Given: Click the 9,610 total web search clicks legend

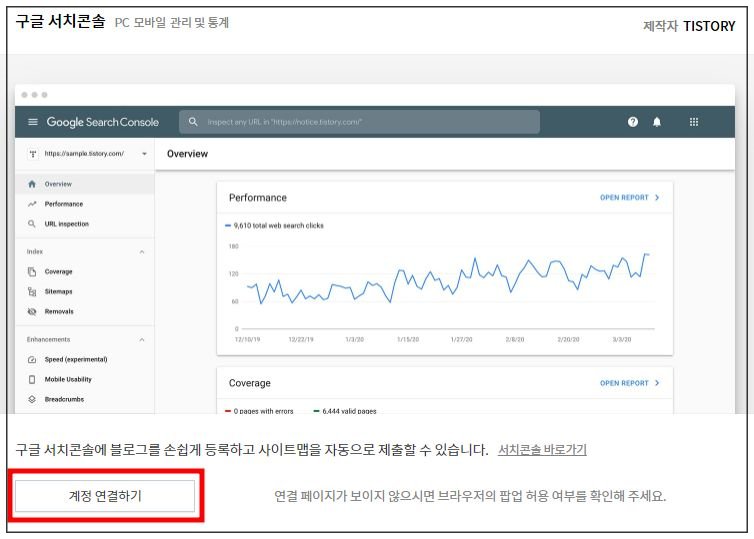Looking at the screenshot, I should point(275,226).
